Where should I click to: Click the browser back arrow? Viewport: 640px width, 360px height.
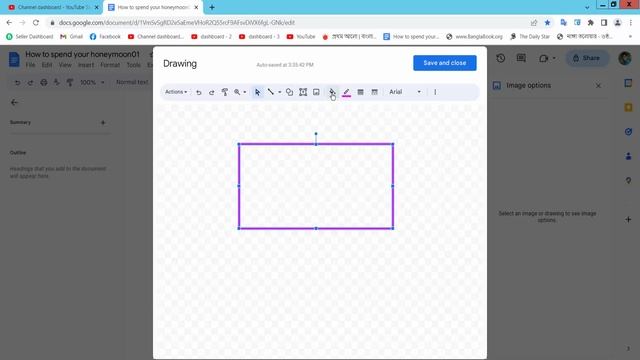click(9, 23)
